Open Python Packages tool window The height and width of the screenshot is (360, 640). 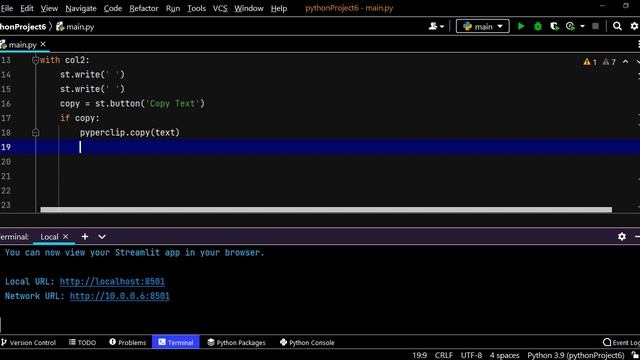236,342
